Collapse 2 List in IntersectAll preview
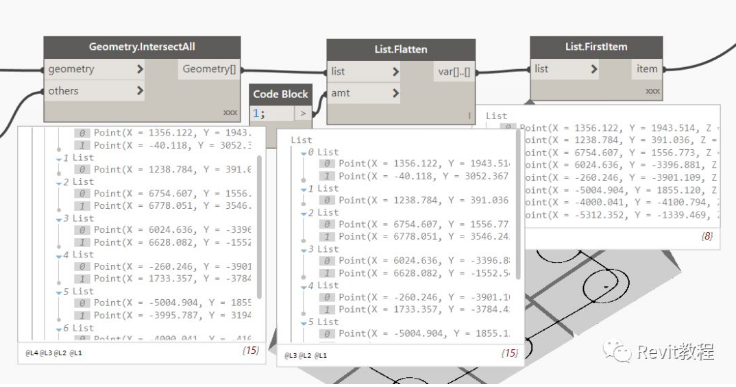The image size is (736, 387). tap(59, 183)
